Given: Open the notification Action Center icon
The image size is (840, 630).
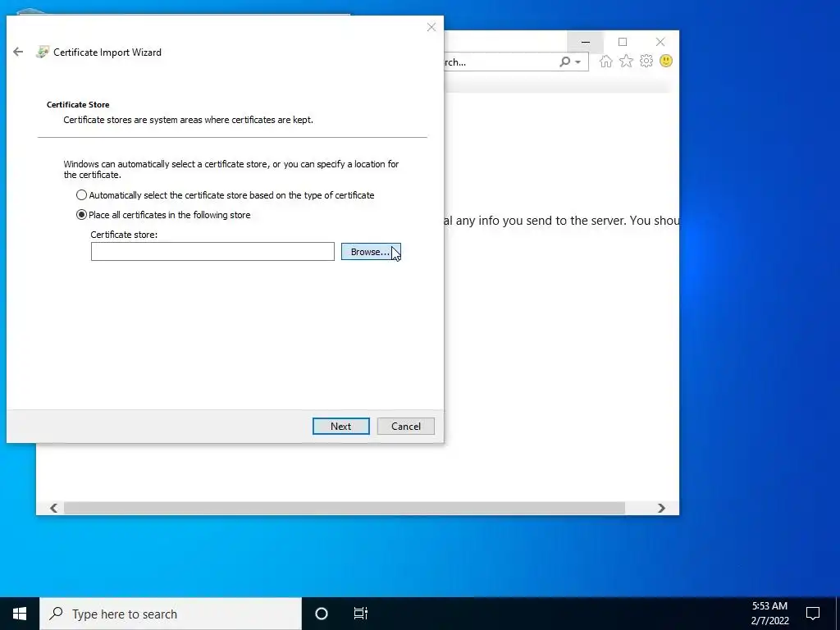Looking at the screenshot, I should (x=813, y=614).
